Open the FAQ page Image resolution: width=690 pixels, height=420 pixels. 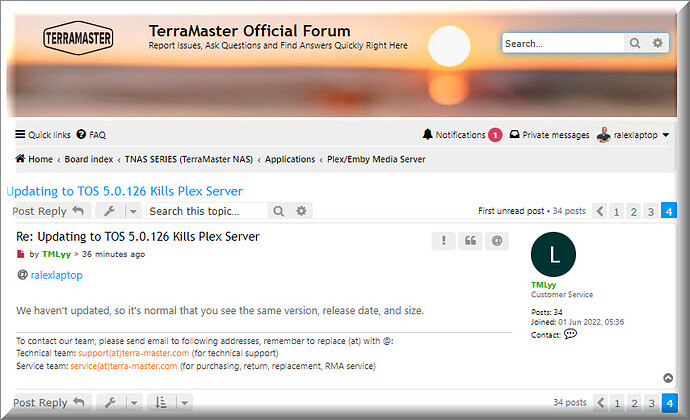91,135
